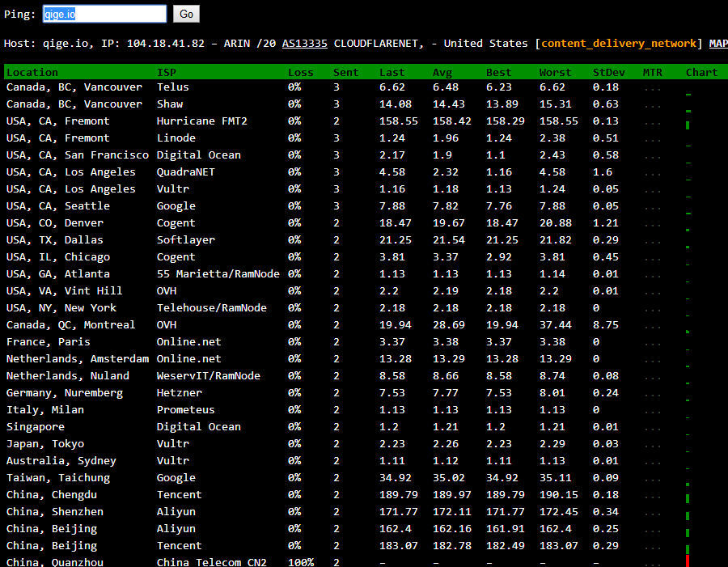
Task: Click the Last column header
Action: coord(392,73)
